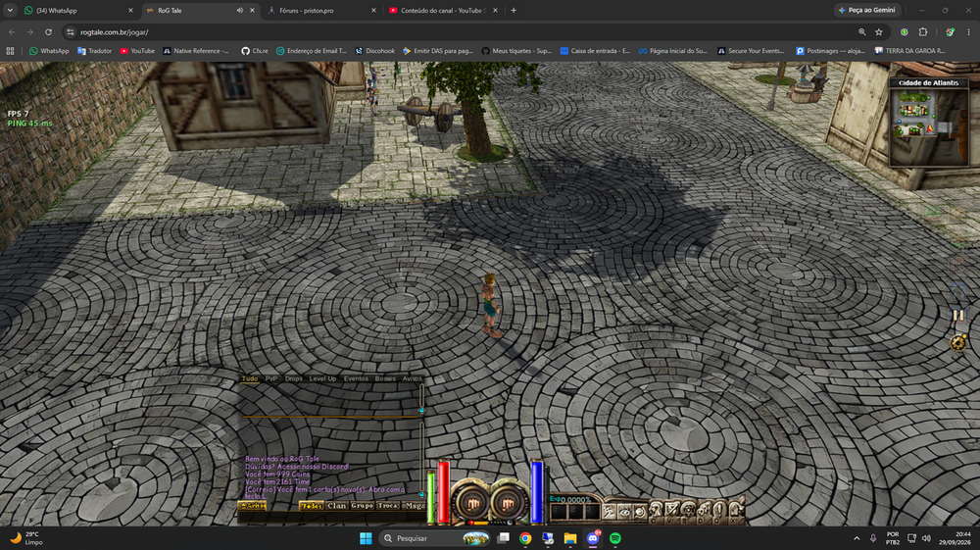Open the Cfx.re bookmark
The width and height of the screenshot is (980, 550).
point(255,51)
